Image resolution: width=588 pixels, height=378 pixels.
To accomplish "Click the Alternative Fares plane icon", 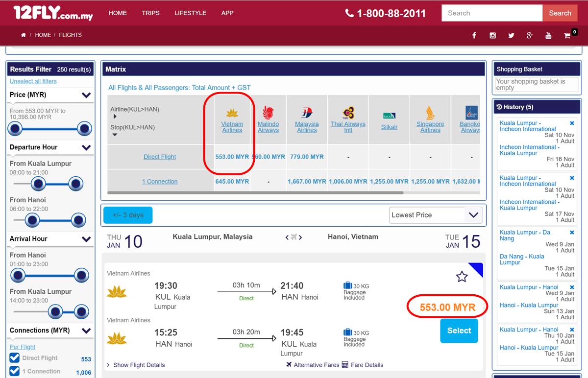I will click(x=289, y=365).
